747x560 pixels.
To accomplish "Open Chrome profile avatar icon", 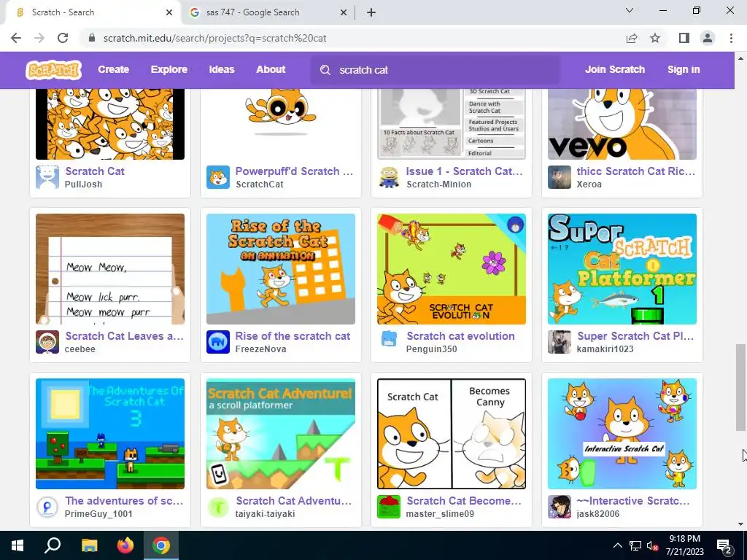I will pyautogui.click(x=708, y=38).
